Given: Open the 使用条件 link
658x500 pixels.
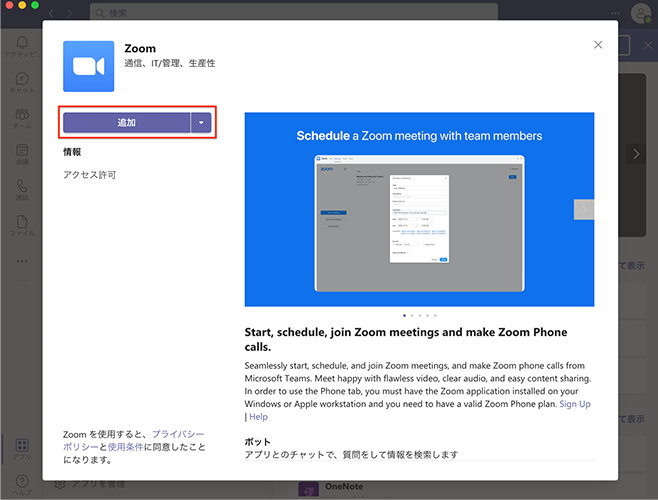Looking at the screenshot, I should (x=125, y=447).
